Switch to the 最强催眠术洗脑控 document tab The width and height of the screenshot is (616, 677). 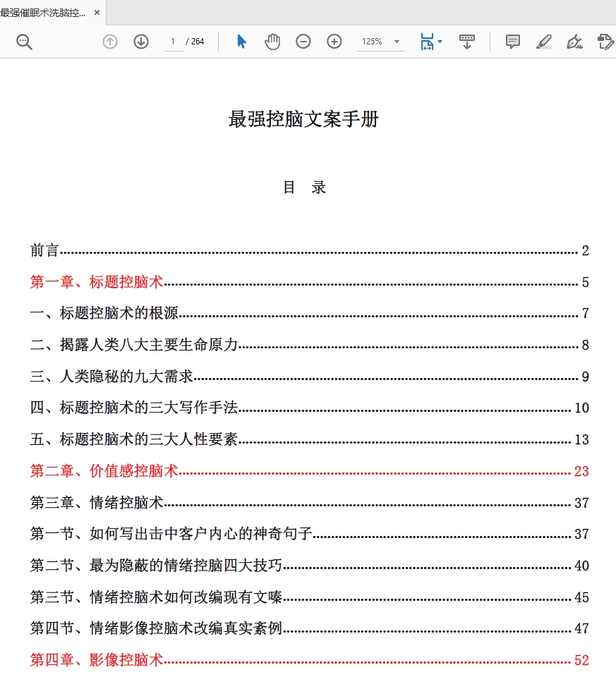click(x=42, y=13)
